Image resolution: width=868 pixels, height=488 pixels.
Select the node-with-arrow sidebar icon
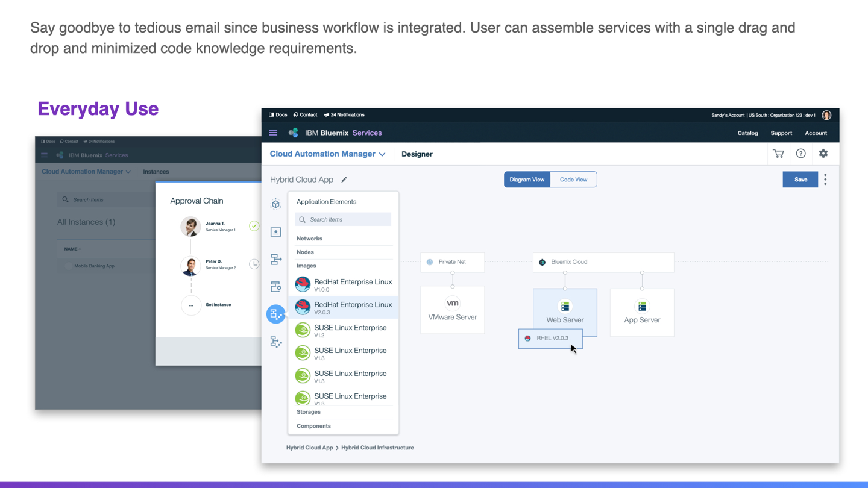pyautogui.click(x=275, y=259)
